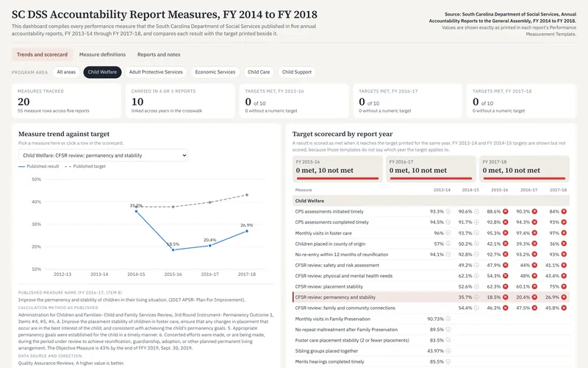Select the CPS assessments completed timely row
The image size is (588, 368).
[431, 222]
